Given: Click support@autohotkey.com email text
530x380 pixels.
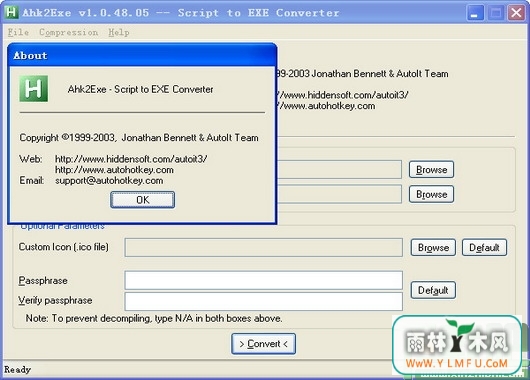Looking at the screenshot, I should (x=109, y=181).
